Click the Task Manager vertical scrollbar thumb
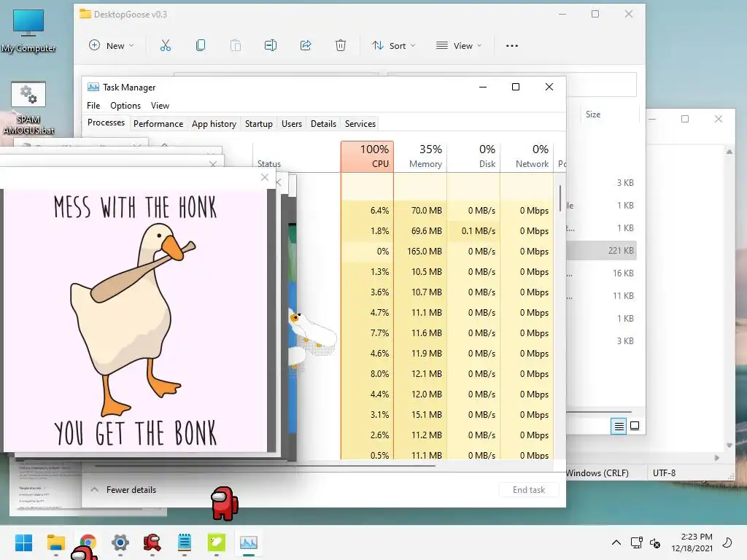The width and height of the screenshot is (747, 560). coord(560,197)
